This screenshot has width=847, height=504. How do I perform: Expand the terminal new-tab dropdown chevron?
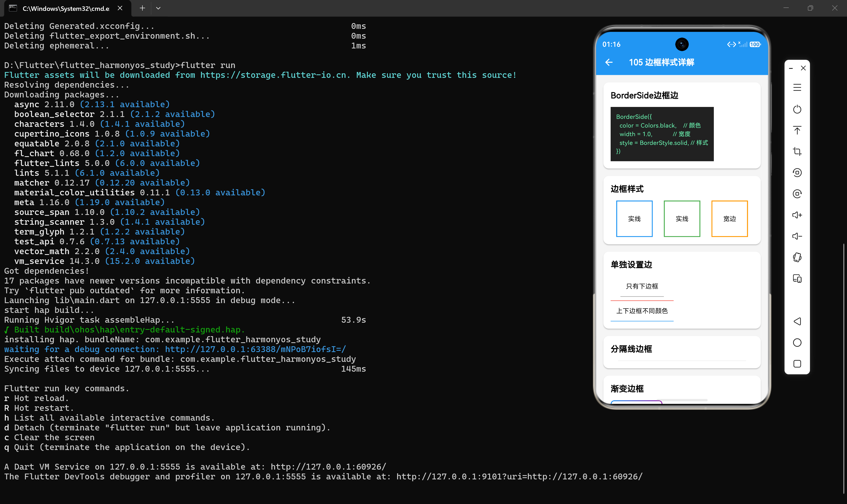(158, 8)
